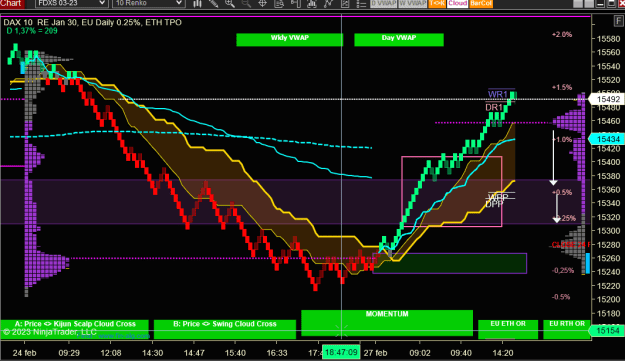Screen dimensions: 625x361
Task: Click the WPP pivot label
Action: 498,197
